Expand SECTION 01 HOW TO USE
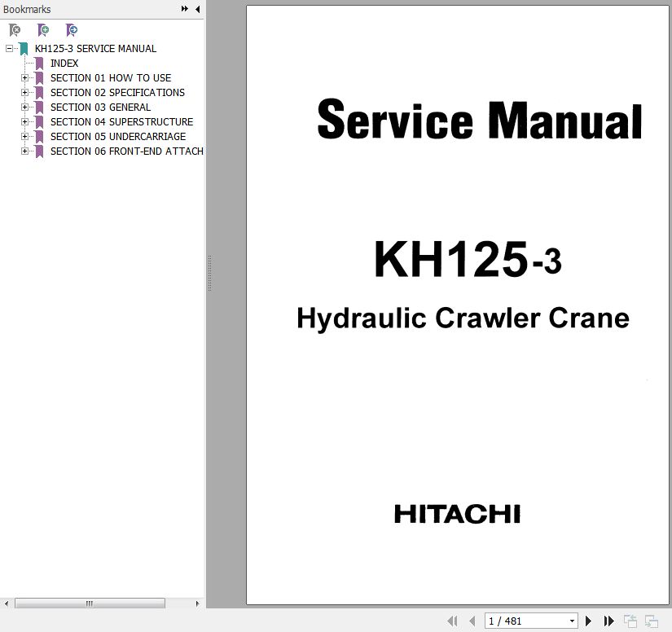The image size is (672, 632). coord(24,78)
